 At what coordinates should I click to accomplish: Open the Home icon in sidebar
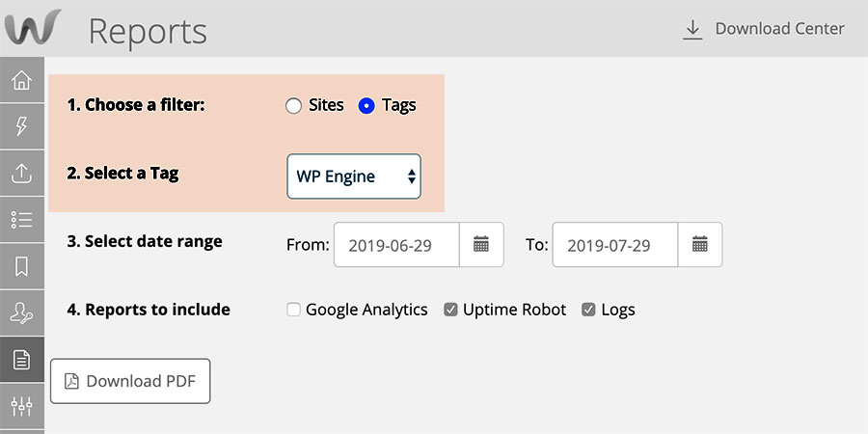click(21, 80)
